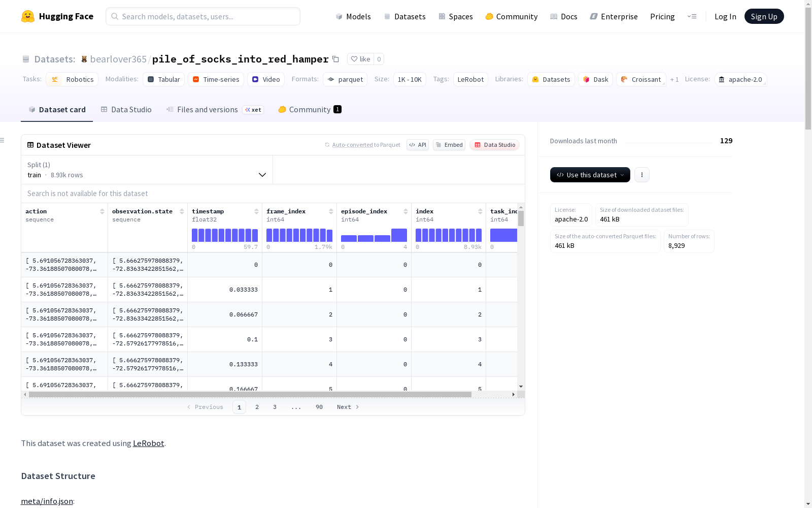Open the expanded navigation menu icon
The height and width of the screenshot is (508, 812).
692,16
